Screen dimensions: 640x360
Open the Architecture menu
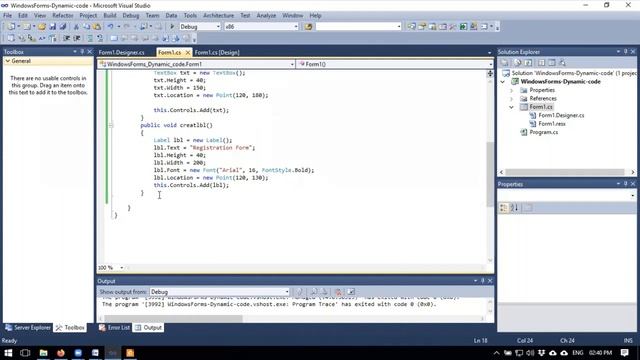(x=218, y=16)
